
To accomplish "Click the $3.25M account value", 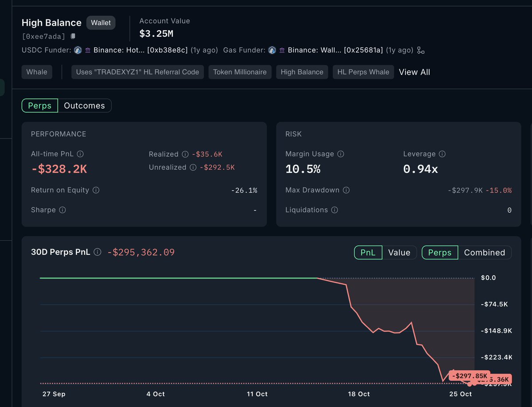I will (x=157, y=34).
